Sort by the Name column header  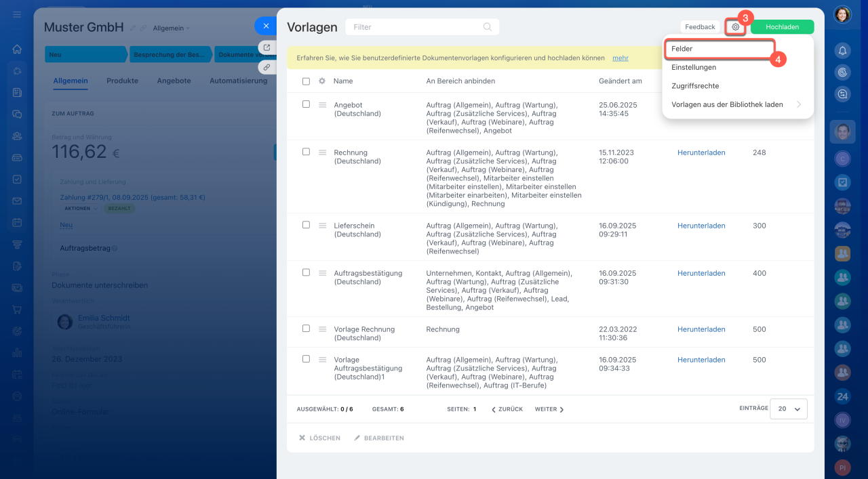(343, 81)
